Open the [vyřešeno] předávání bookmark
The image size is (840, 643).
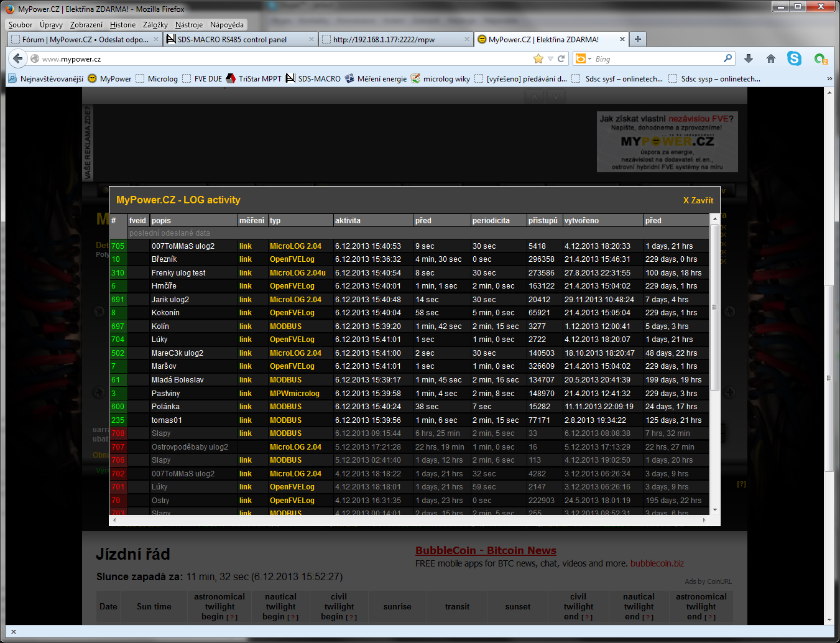click(x=520, y=78)
